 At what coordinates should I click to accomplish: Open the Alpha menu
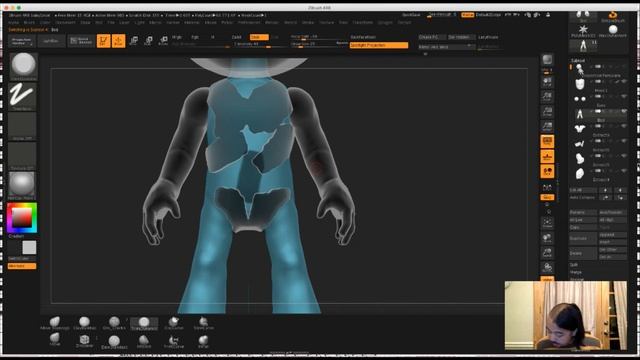click(x=13, y=22)
